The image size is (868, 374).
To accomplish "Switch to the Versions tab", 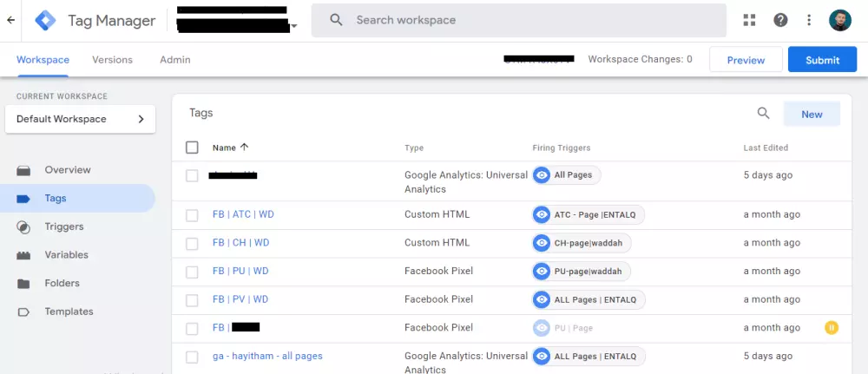I will coord(112,60).
